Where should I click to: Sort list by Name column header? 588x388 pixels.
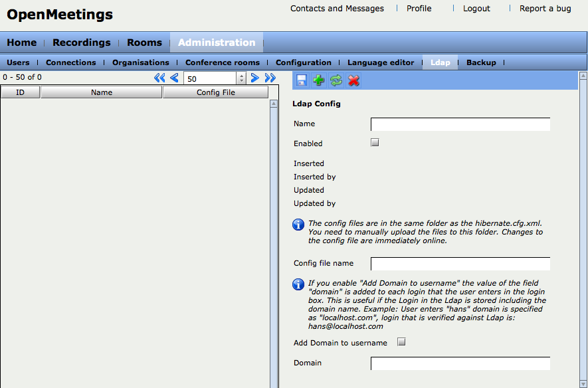(101, 92)
